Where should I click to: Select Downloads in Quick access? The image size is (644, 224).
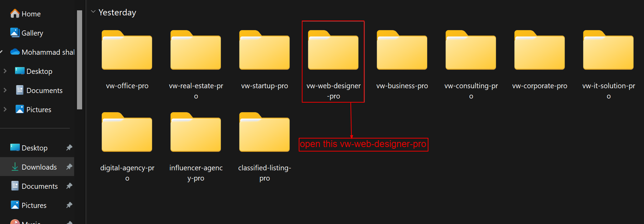39,167
